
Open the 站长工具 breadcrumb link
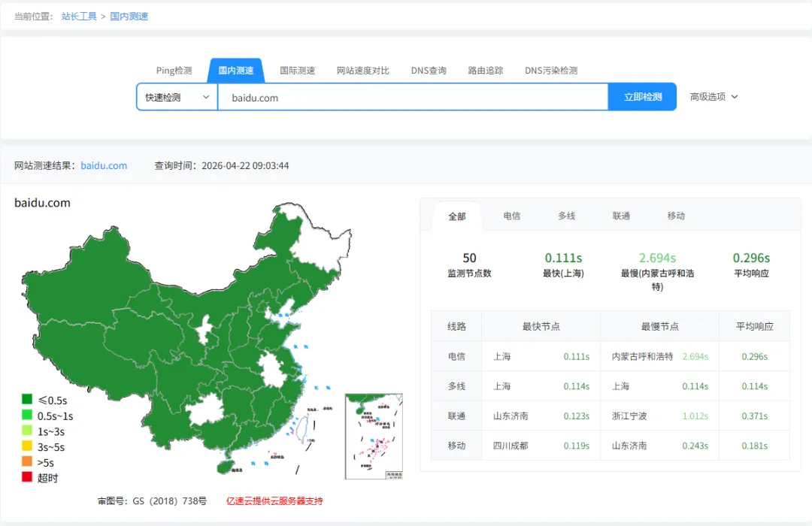(x=79, y=16)
